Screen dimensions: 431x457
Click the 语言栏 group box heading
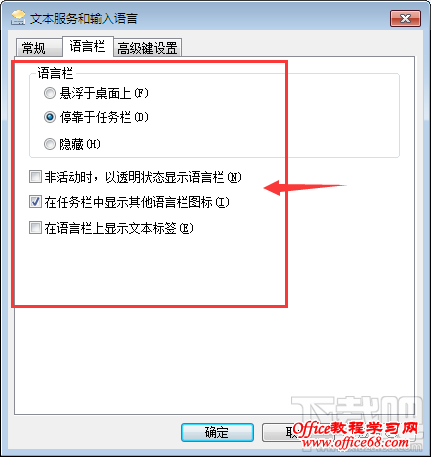(x=55, y=73)
